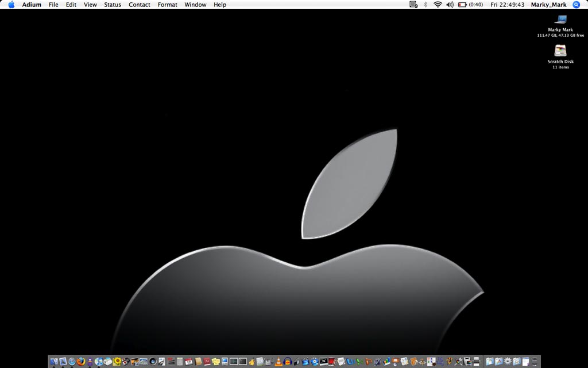588x368 pixels.
Task: Open the Keynote podium icon in dock
Action: (396, 362)
